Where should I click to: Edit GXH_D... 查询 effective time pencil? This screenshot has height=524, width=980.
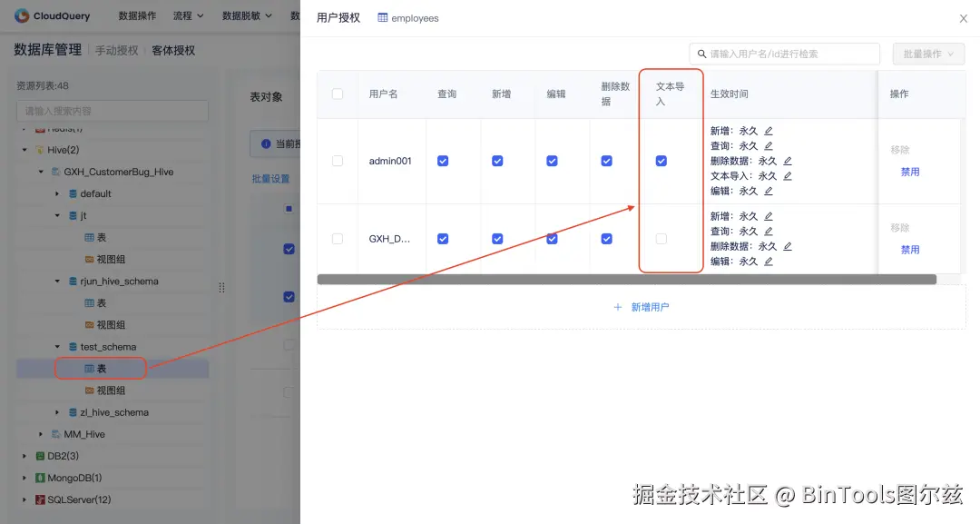click(x=769, y=232)
